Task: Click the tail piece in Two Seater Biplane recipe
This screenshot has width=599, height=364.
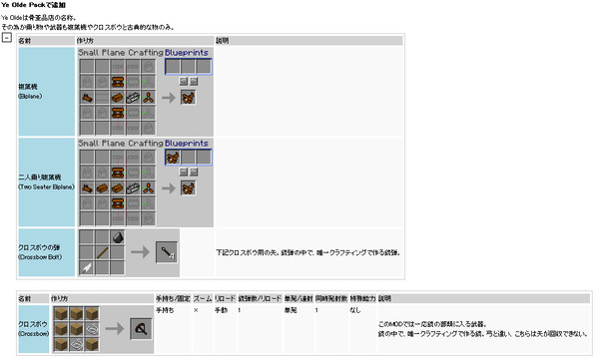Action: point(87,188)
